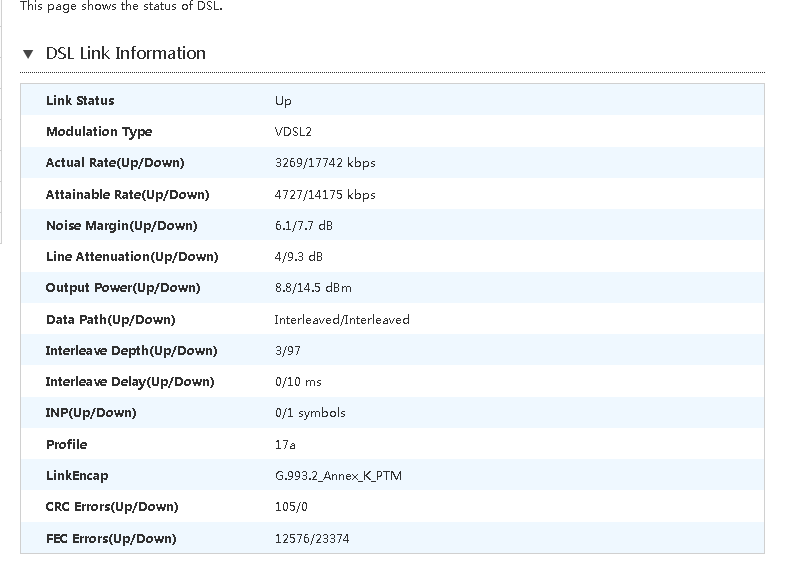801x578 pixels.
Task: Click the Actual Rate value 3269/17742 kbps
Action: click(x=325, y=163)
